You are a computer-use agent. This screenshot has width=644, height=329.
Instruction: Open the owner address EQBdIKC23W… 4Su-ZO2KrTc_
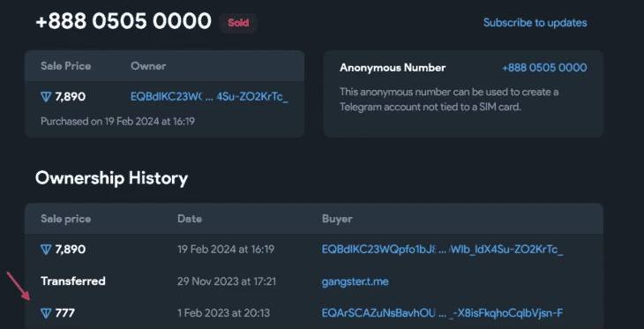pyautogui.click(x=209, y=97)
